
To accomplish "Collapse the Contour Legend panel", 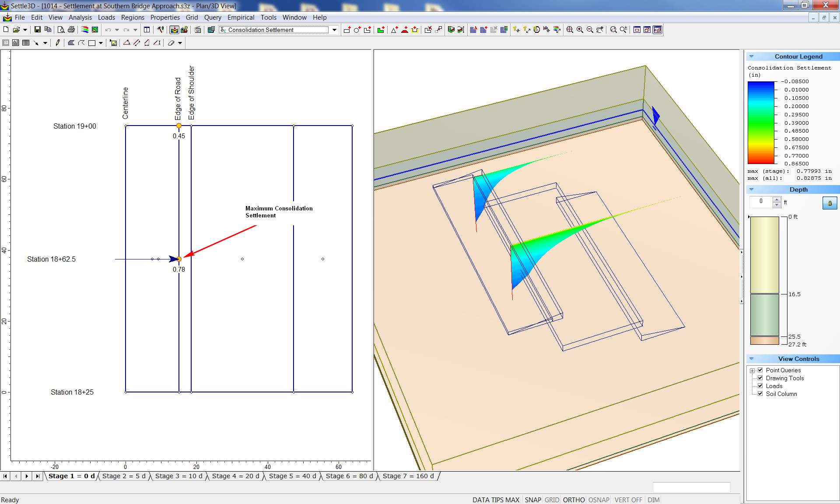I will (x=752, y=56).
